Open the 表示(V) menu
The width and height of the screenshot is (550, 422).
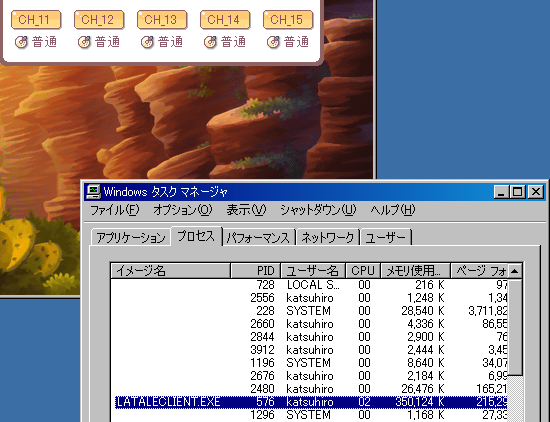246,210
